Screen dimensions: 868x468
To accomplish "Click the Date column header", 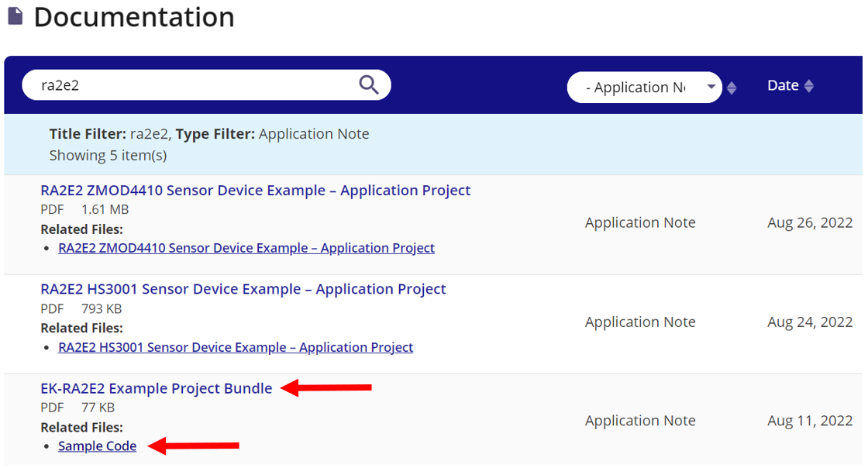I will (782, 85).
